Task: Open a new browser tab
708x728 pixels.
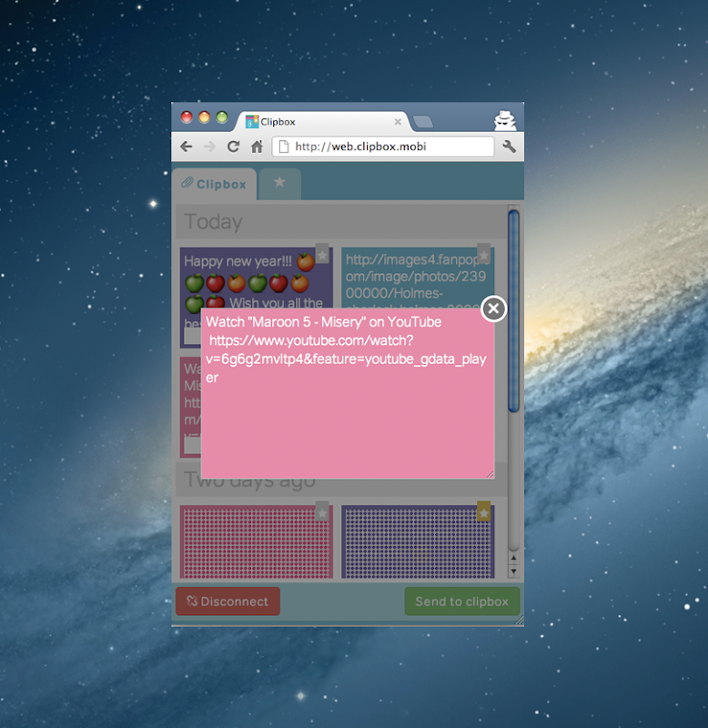Action: pyautogui.click(x=423, y=122)
